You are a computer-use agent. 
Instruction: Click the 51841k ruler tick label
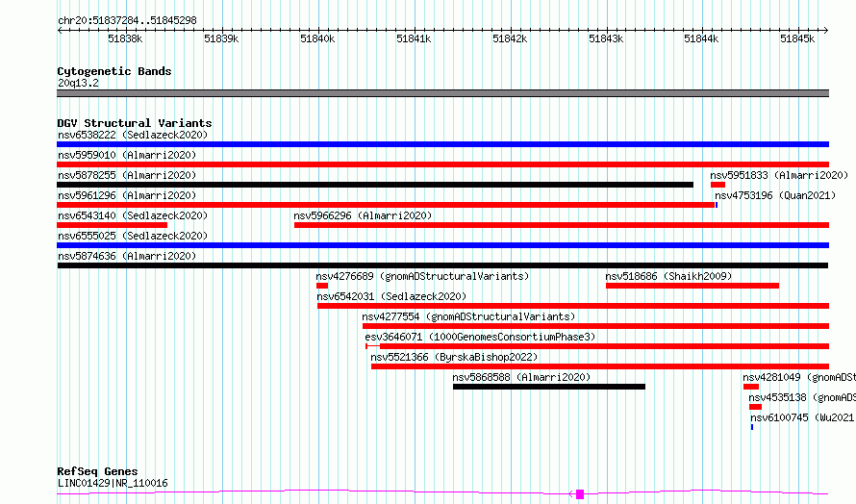point(414,38)
